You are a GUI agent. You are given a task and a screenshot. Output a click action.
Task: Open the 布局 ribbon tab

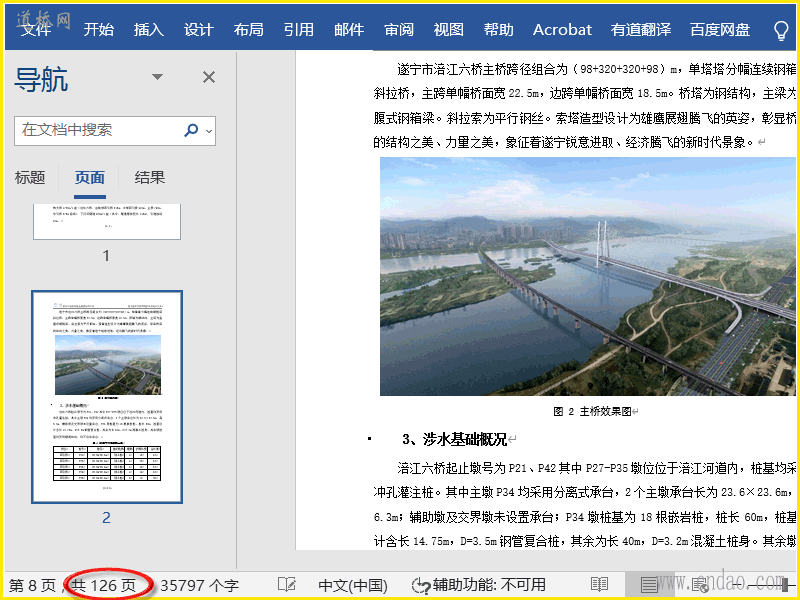coord(248,29)
